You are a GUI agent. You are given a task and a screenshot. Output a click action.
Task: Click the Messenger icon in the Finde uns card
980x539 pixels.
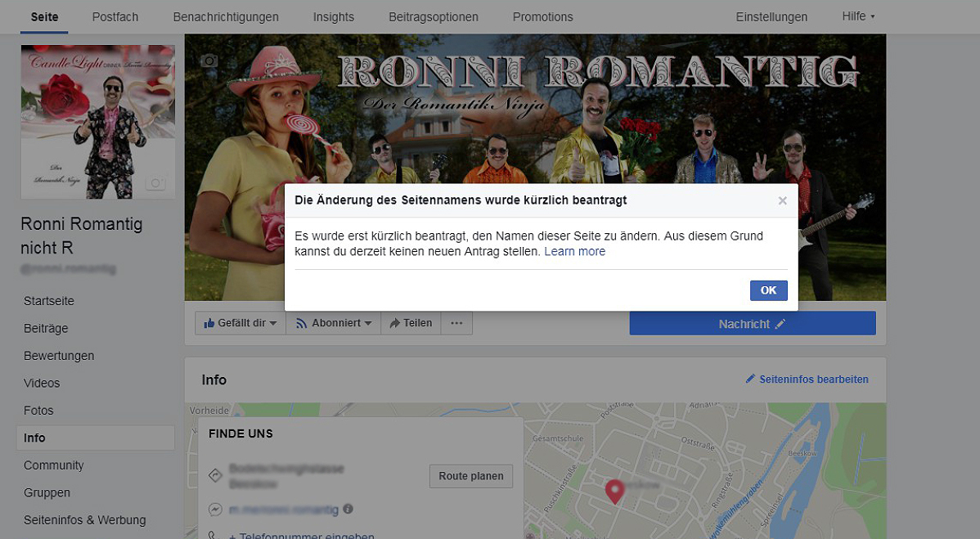point(215,510)
